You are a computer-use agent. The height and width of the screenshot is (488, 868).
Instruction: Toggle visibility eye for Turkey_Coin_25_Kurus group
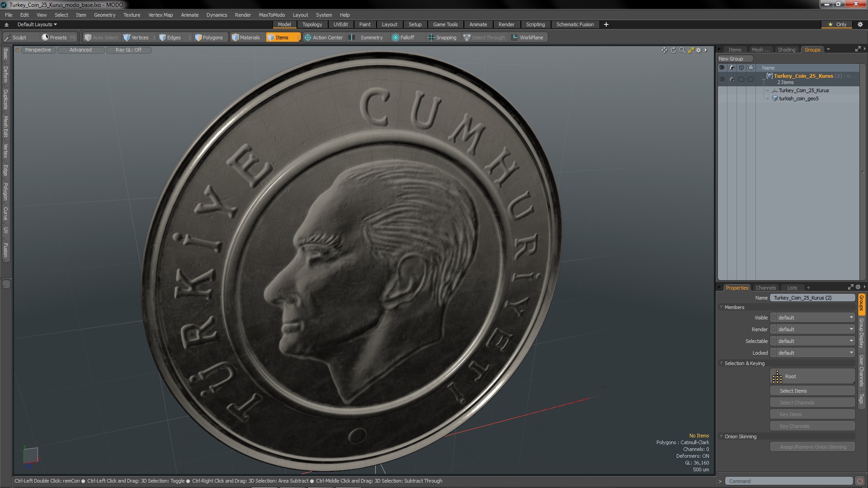(722, 79)
